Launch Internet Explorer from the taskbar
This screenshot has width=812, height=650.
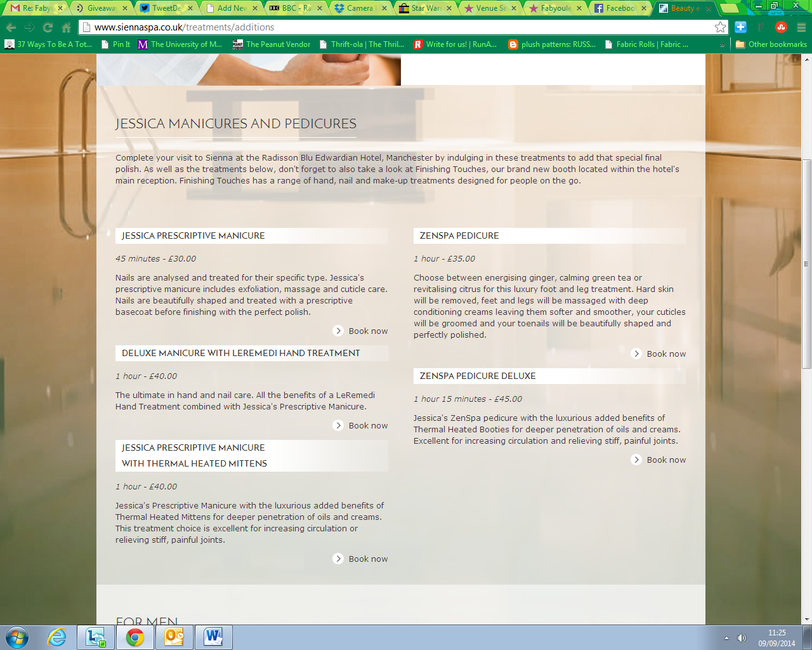57,637
